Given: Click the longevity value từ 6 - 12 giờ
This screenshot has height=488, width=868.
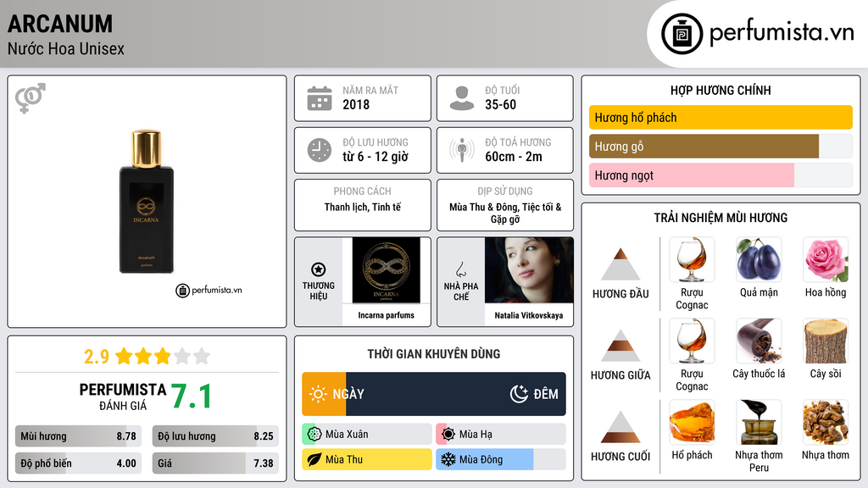Looking at the screenshot, I should [376, 157].
